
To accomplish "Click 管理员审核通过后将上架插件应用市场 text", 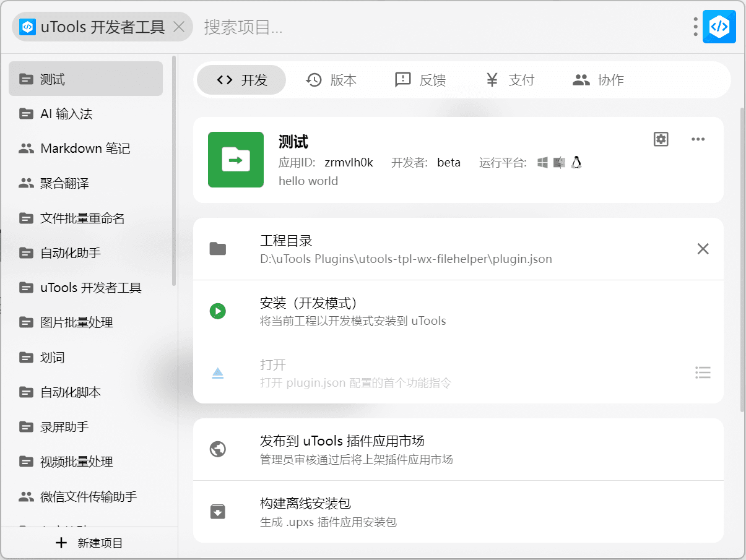I will coord(357,459).
